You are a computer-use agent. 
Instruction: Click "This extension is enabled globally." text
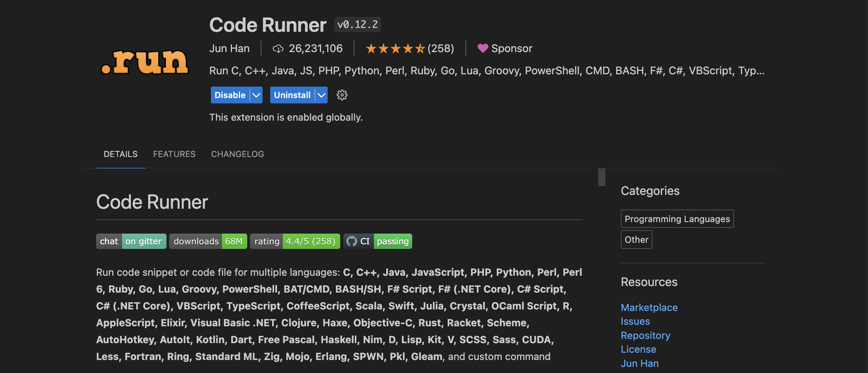tap(286, 117)
